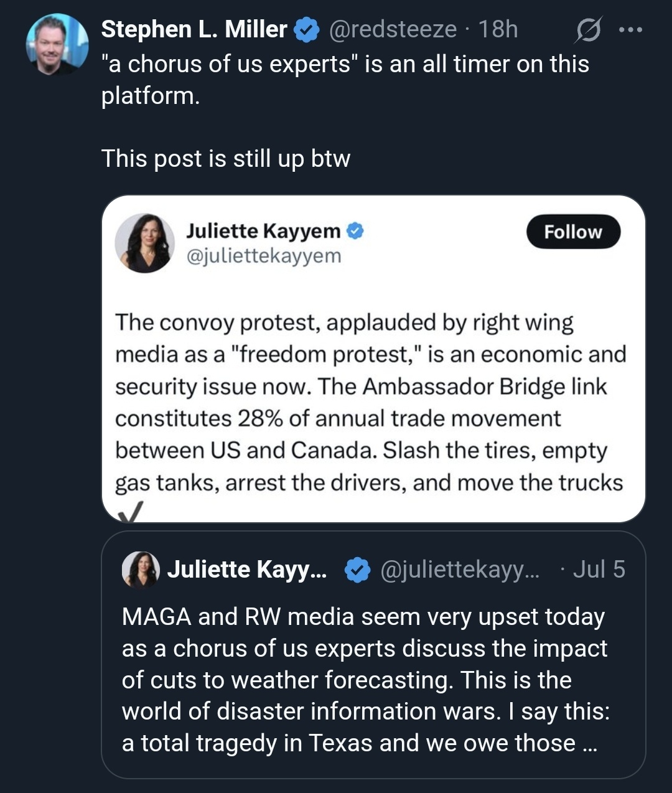Image resolution: width=672 pixels, height=793 pixels.
Task: Tap the Grok slashed-circle icon
Action: pos(587,30)
